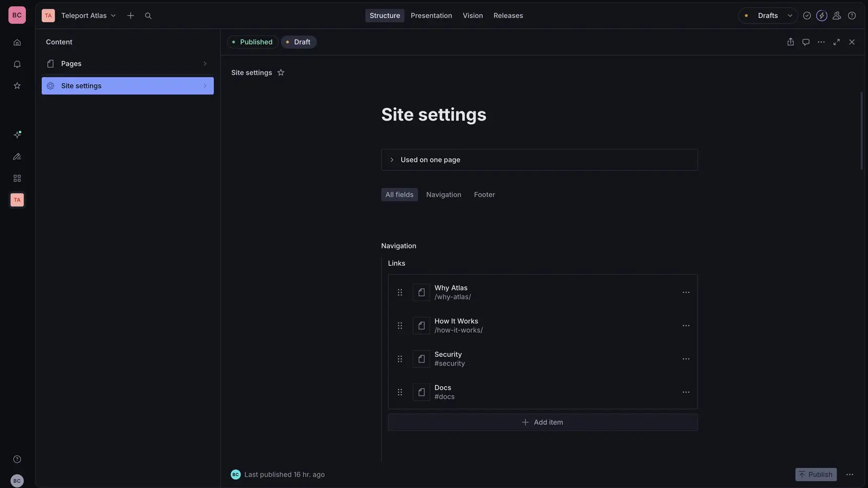Select Site settings in content list

pyautogui.click(x=128, y=86)
